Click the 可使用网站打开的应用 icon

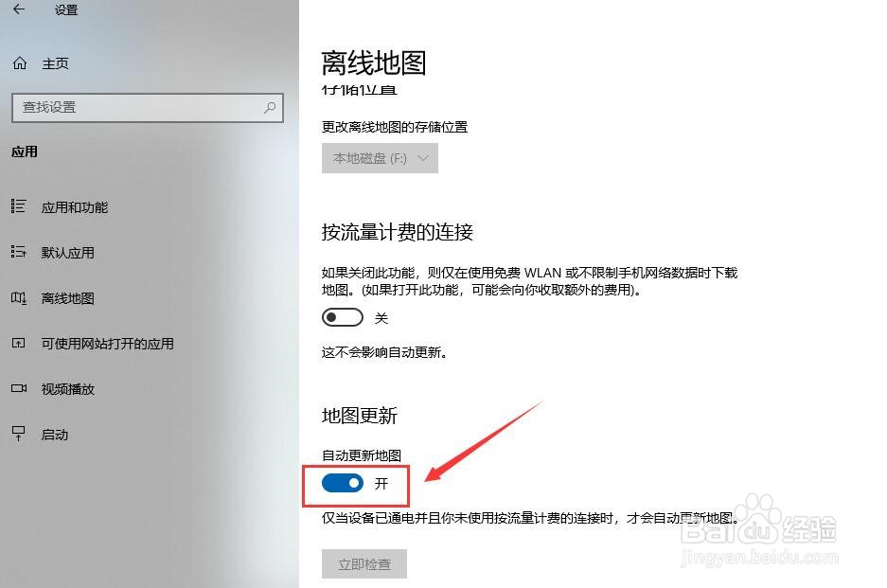(19, 343)
